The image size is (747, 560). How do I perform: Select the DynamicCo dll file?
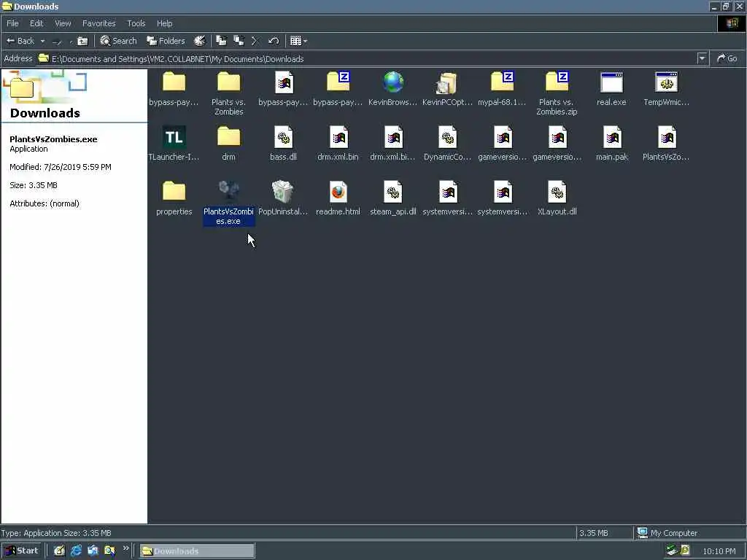point(447,144)
